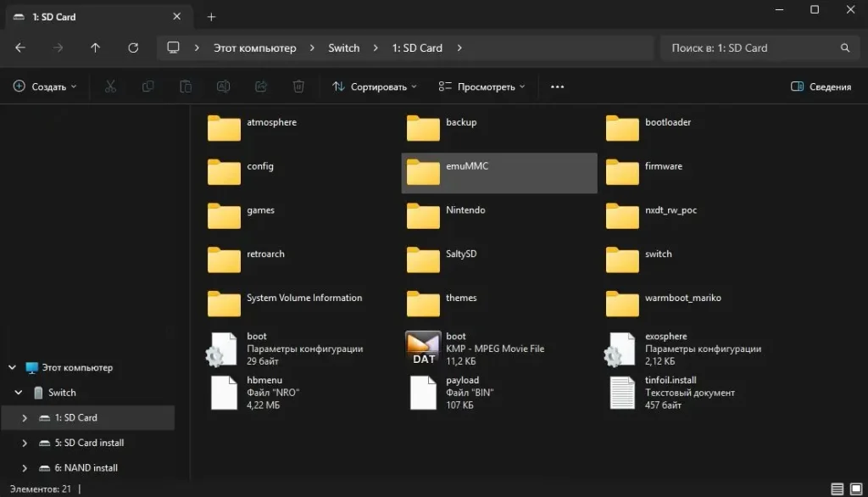
Task: Click the delete trash icon
Action: [x=298, y=87]
